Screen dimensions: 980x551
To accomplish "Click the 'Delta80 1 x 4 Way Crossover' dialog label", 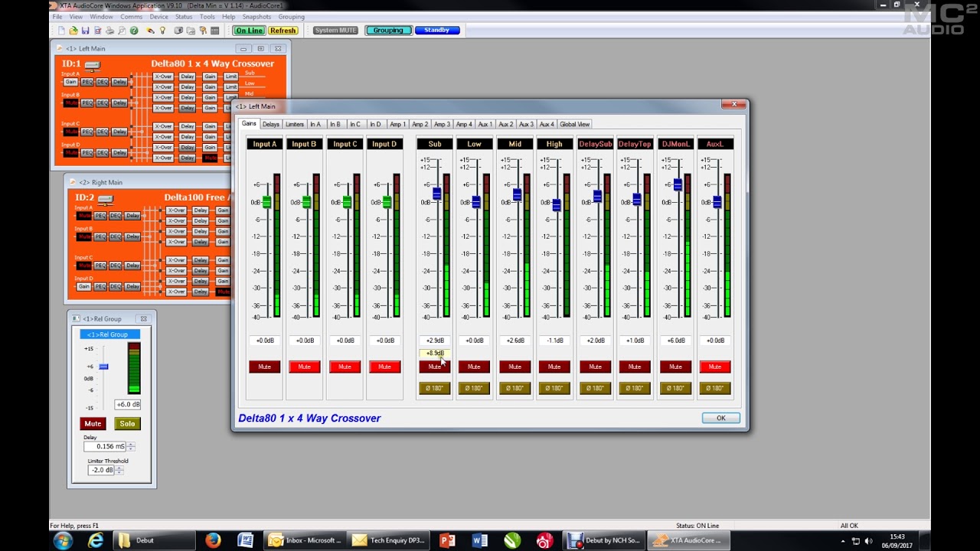I will pyautogui.click(x=309, y=419).
